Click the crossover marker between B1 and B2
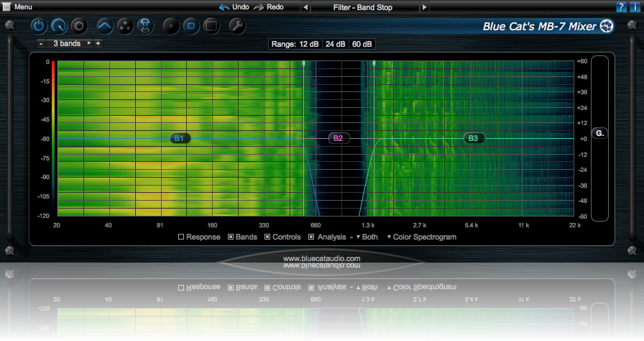 pos(304,64)
